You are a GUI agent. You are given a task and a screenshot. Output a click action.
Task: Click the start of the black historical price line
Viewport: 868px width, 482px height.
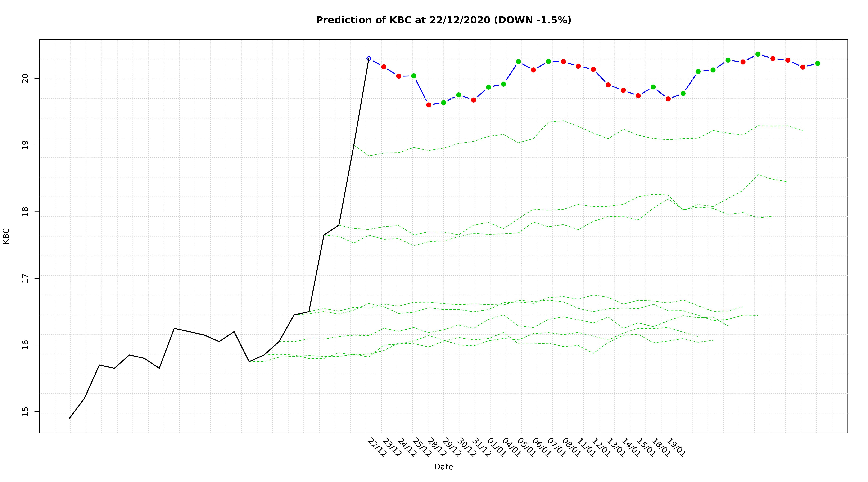tap(70, 418)
